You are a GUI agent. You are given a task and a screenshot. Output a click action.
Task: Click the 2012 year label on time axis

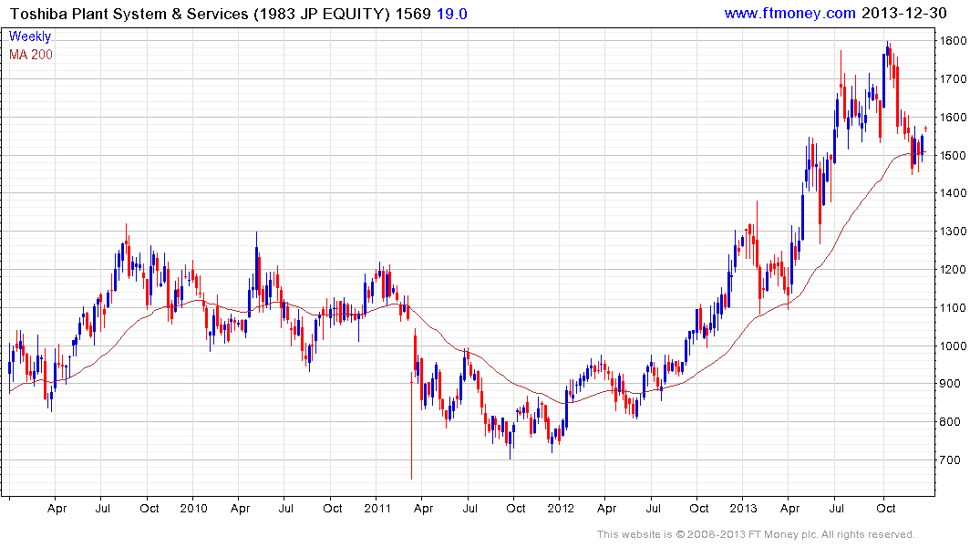coord(561,508)
